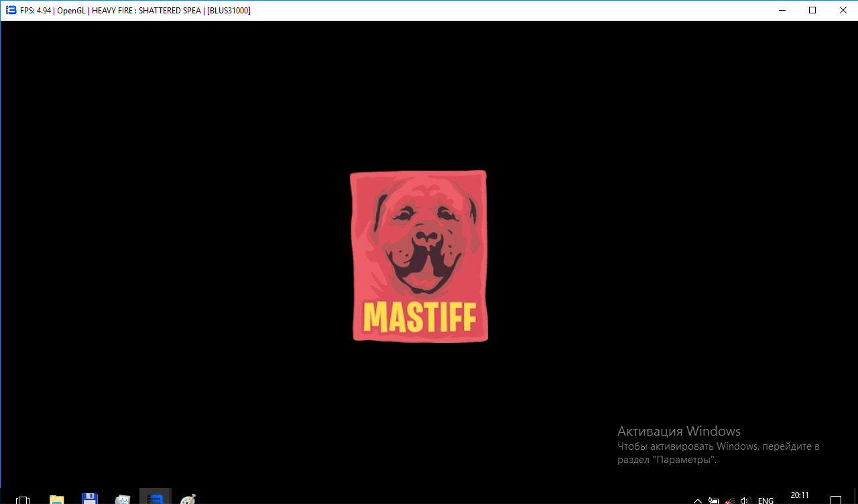This screenshot has width=858, height=504.
Task: Open the network connection tray icon
Action: tap(729, 500)
